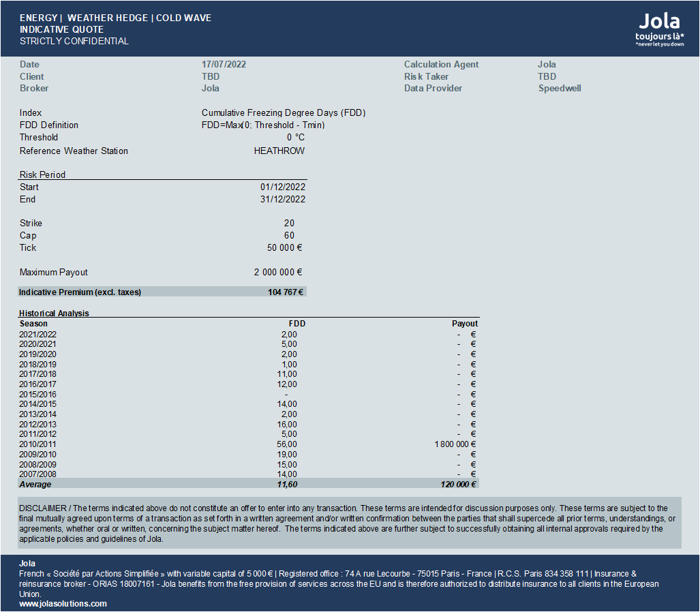
Task: Click the 1 800 000 € payout cell
Action: 455,444
